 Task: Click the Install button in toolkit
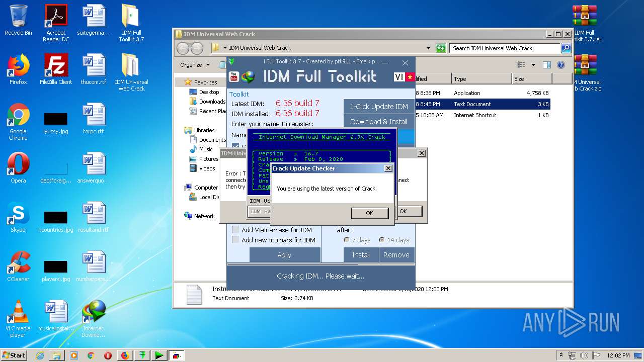pyautogui.click(x=361, y=255)
